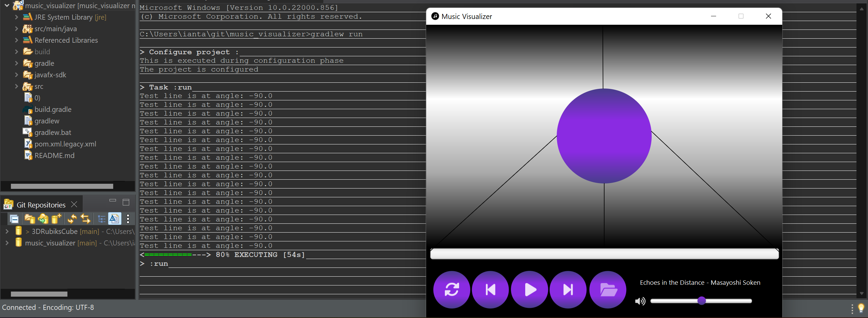Open a music folder with the folder button
Image resolution: width=868 pixels, height=318 pixels.
click(608, 290)
